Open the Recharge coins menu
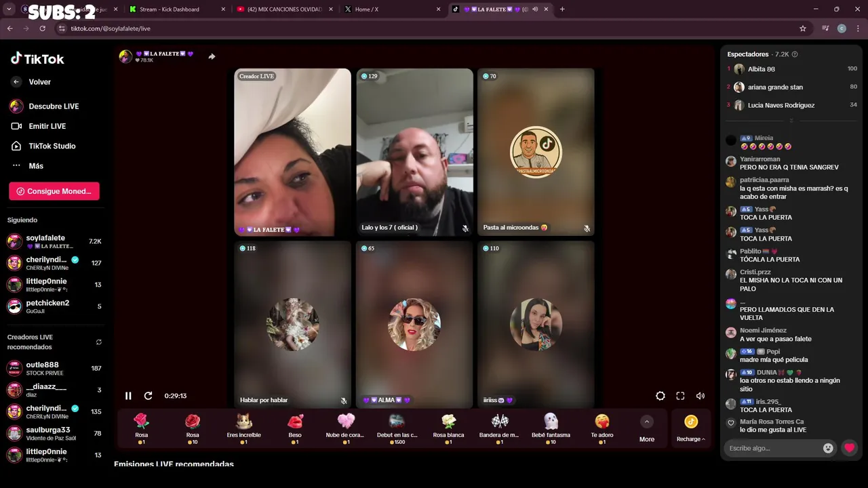Image resolution: width=868 pixels, height=488 pixels. point(690,429)
